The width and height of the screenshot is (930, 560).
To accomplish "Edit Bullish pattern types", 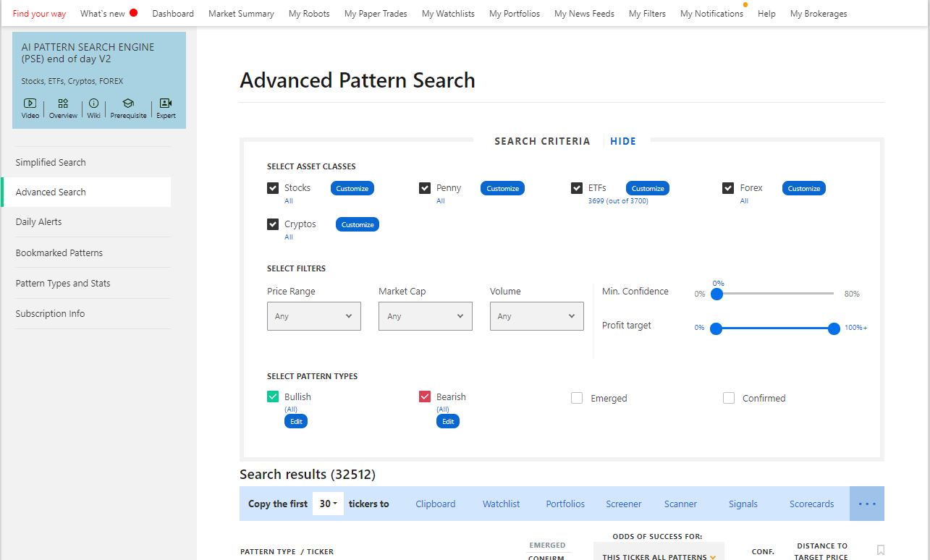I will (296, 421).
